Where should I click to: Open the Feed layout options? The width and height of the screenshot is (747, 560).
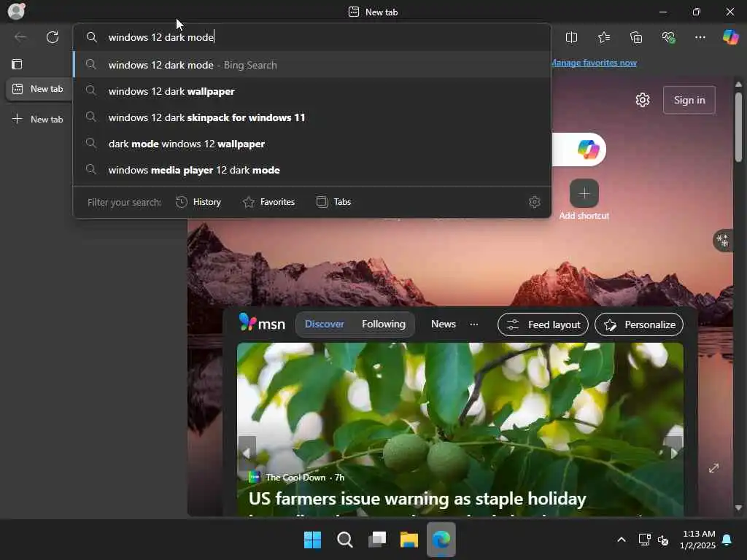543,324
